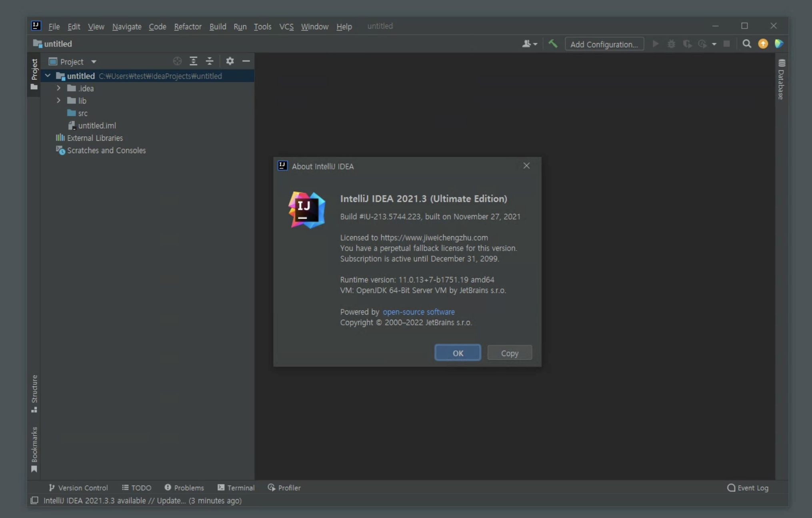
Task: Open Search Everywhere magnifier icon
Action: (x=746, y=44)
